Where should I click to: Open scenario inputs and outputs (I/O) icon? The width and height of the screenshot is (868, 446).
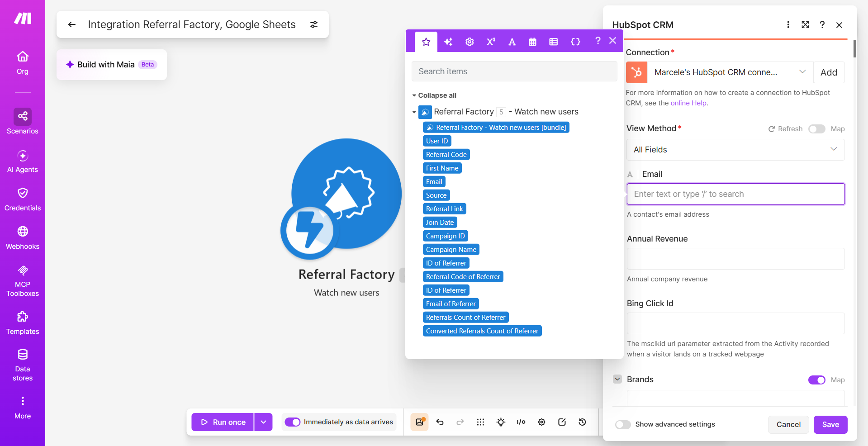pos(521,422)
